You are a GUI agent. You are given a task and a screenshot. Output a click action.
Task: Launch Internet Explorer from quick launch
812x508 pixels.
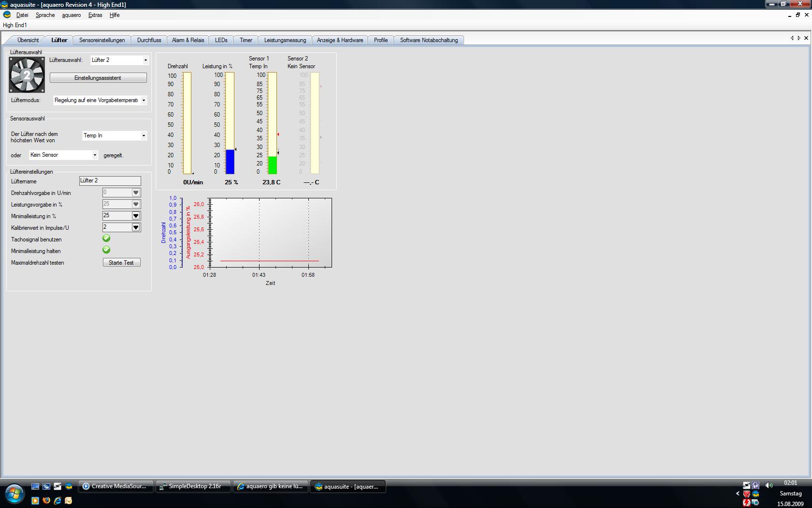[58, 500]
